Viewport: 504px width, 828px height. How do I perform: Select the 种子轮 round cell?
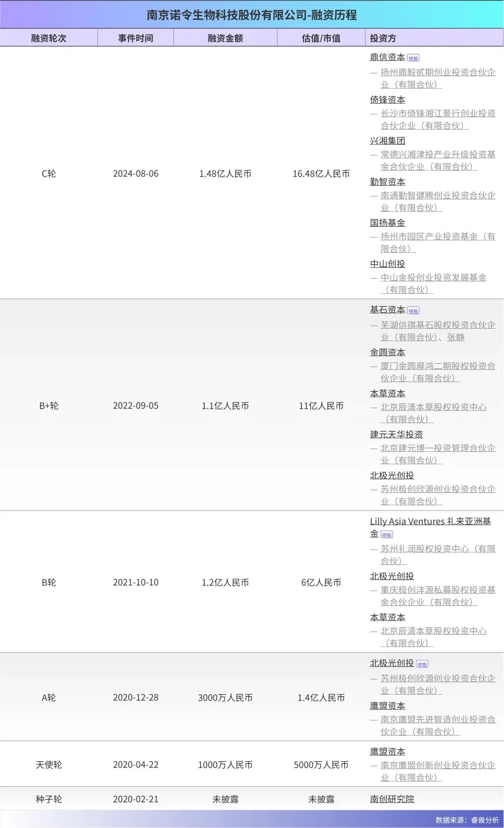pos(48,799)
